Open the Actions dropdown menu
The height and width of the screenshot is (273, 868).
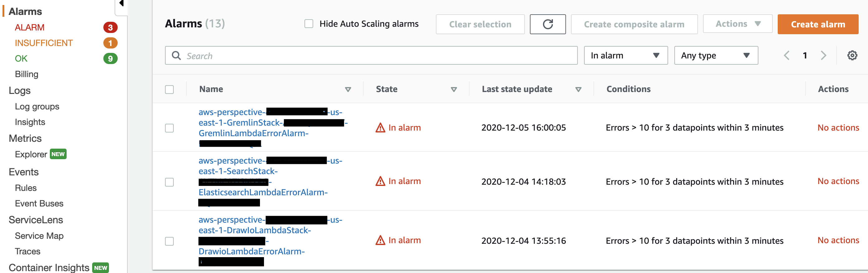click(x=738, y=24)
